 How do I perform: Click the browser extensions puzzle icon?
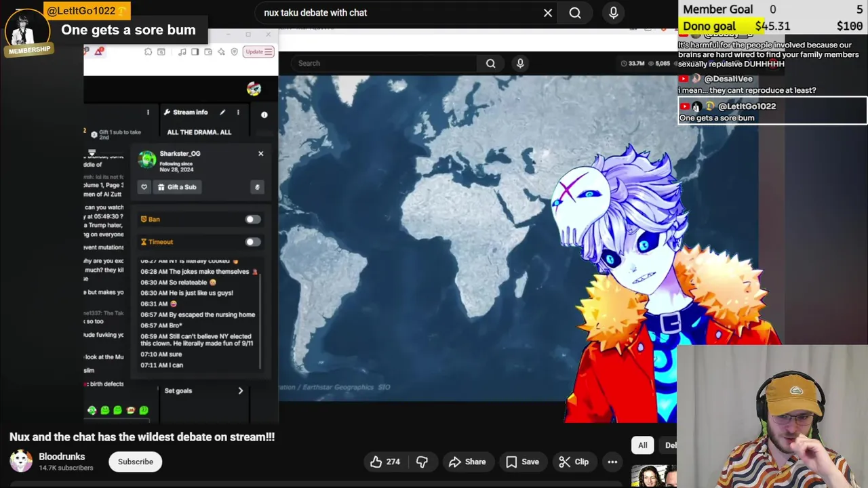[148, 52]
